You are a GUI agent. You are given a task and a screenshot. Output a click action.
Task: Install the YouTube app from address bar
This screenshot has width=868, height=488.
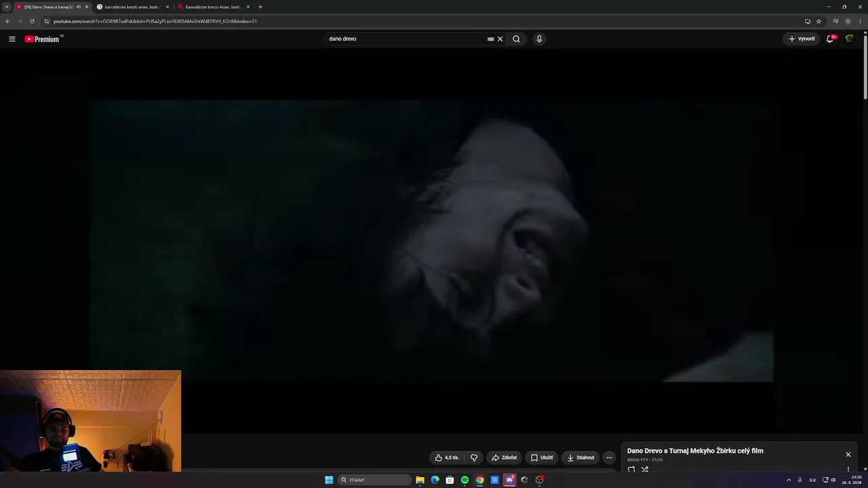click(x=808, y=21)
